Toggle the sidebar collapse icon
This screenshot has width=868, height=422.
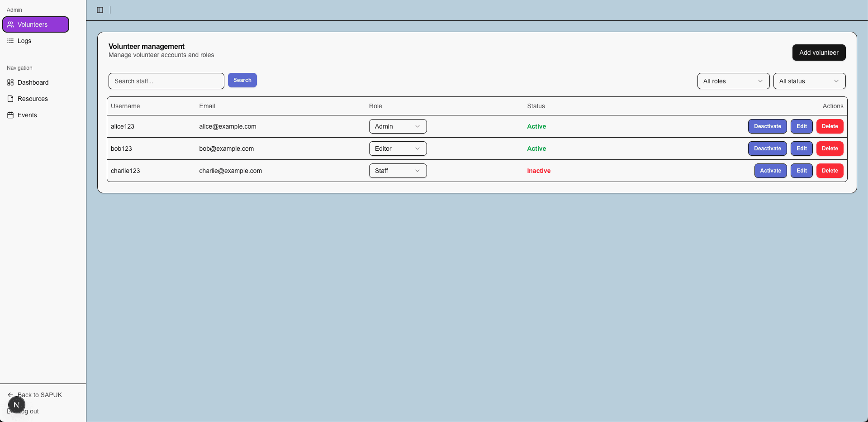point(100,10)
